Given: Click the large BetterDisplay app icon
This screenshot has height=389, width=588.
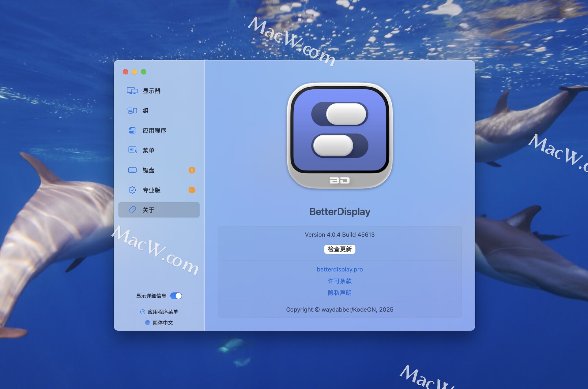Looking at the screenshot, I should click(x=340, y=136).
